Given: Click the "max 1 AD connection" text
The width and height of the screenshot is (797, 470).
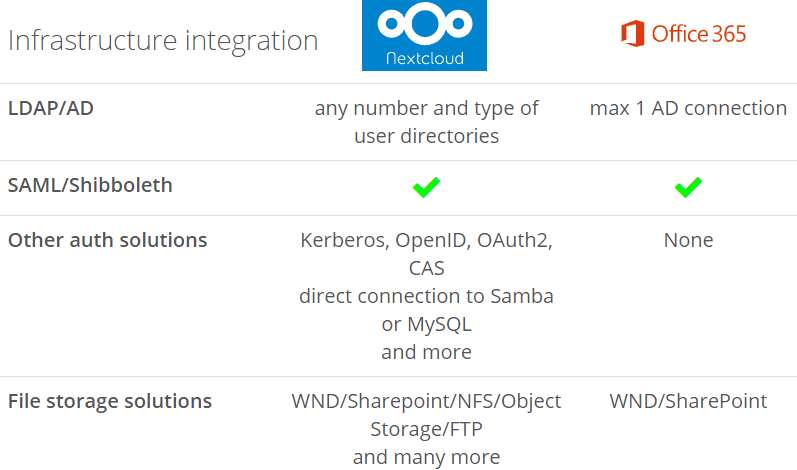Looking at the screenshot, I should pyautogui.click(x=688, y=108).
